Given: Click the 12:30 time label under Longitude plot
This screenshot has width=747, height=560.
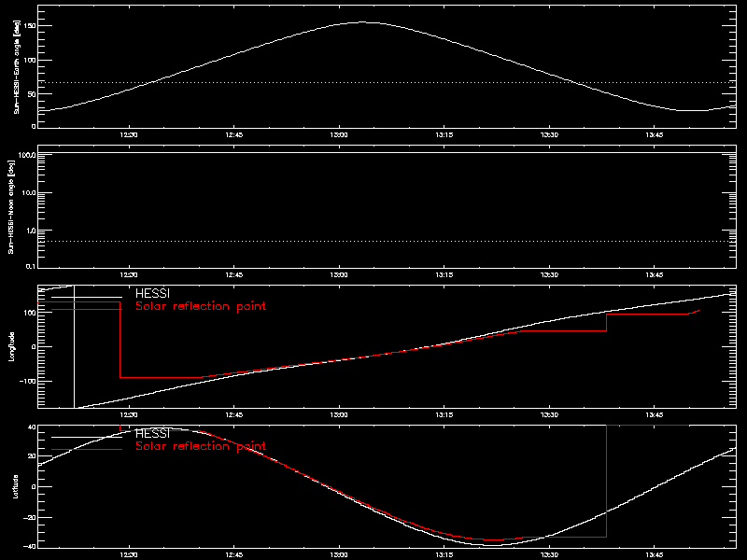Looking at the screenshot, I should pos(129,415).
